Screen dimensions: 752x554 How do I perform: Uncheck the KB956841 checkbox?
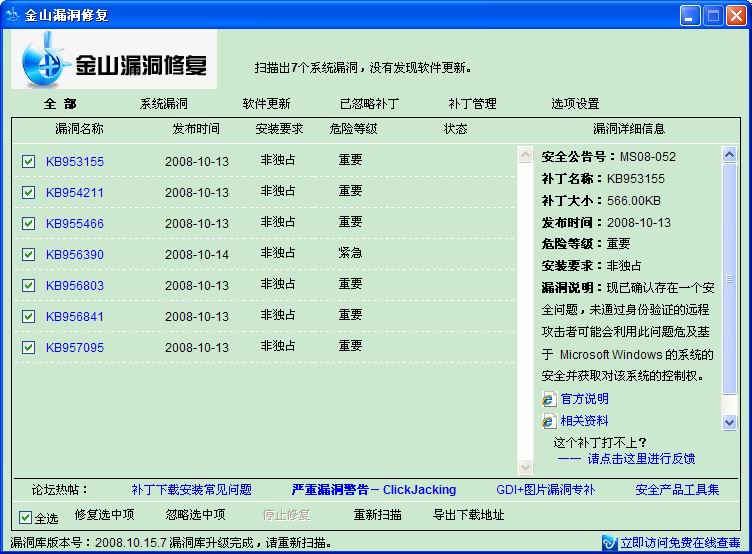click(28, 316)
